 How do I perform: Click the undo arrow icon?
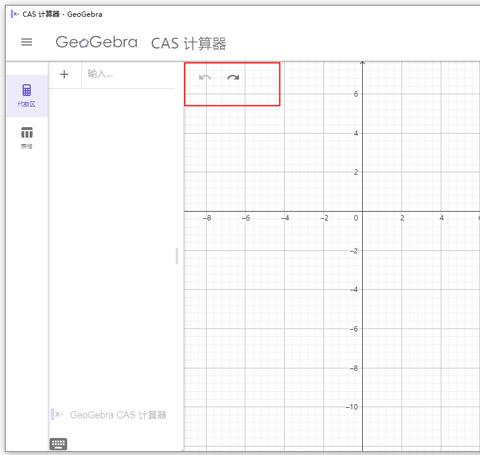[x=205, y=77]
